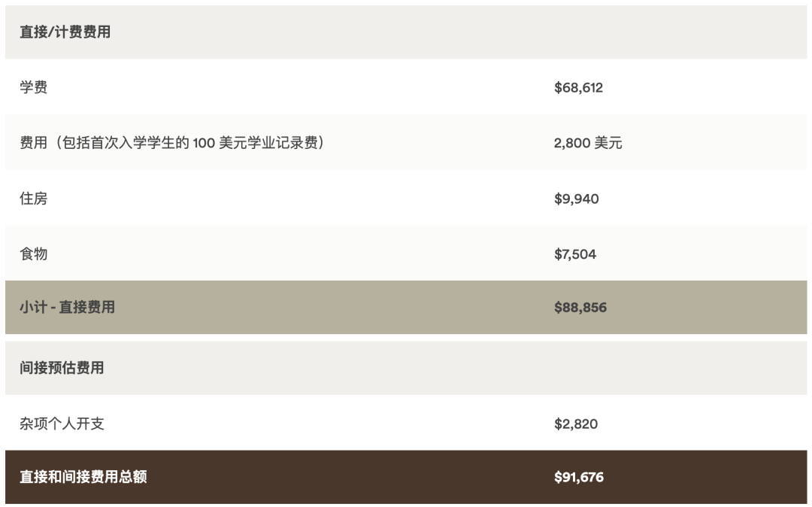Click the dark brown total row background
This screenshot has width=812, height=507.
coord(406,477)
